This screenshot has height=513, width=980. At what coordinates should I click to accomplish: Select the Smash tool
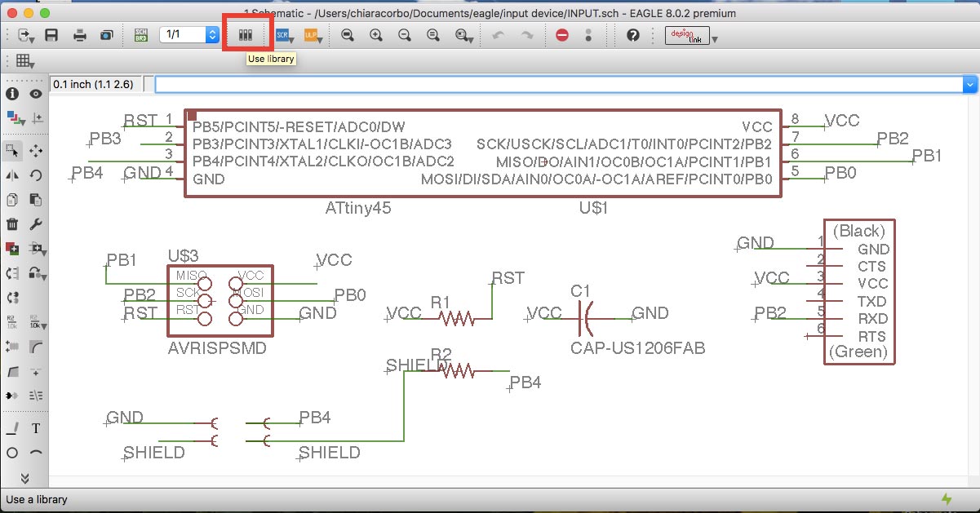[12, 347]
